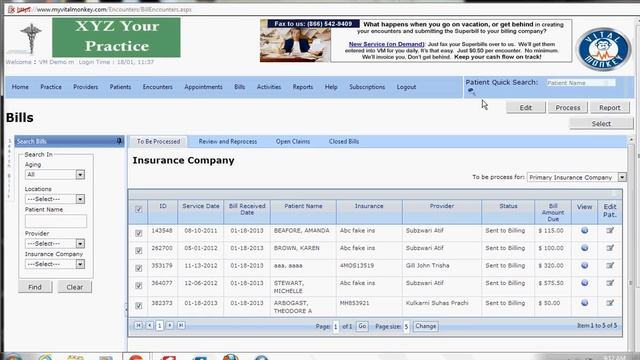Sort by Service Date column header
This screenshot has height=360, width=640.
point(200,206)
